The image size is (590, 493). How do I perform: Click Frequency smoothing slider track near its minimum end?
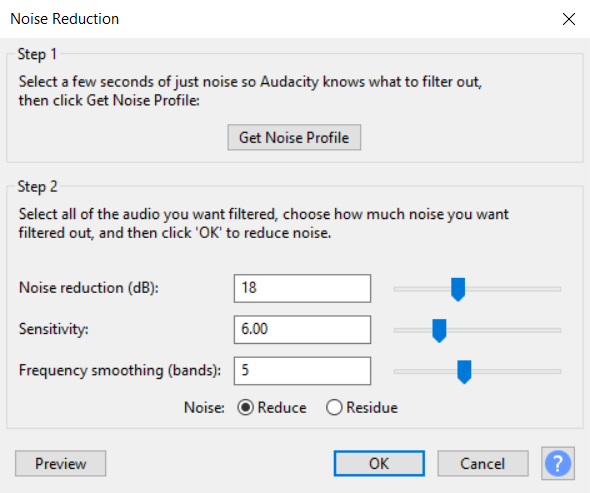click(x=400, y=371)
